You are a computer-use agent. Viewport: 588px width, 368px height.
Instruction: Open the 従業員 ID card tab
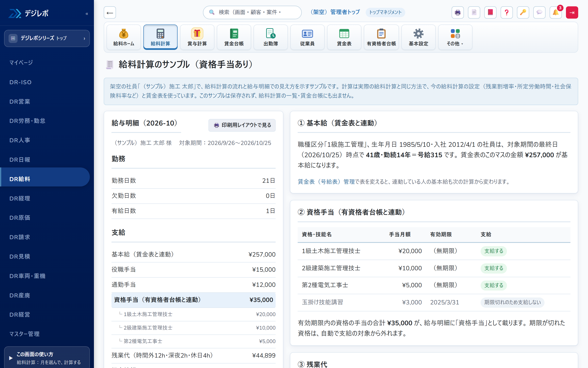pos(307,37)
